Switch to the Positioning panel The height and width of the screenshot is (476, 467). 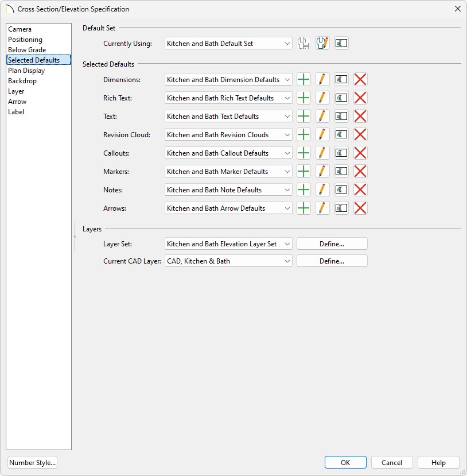tap(38, 40)
